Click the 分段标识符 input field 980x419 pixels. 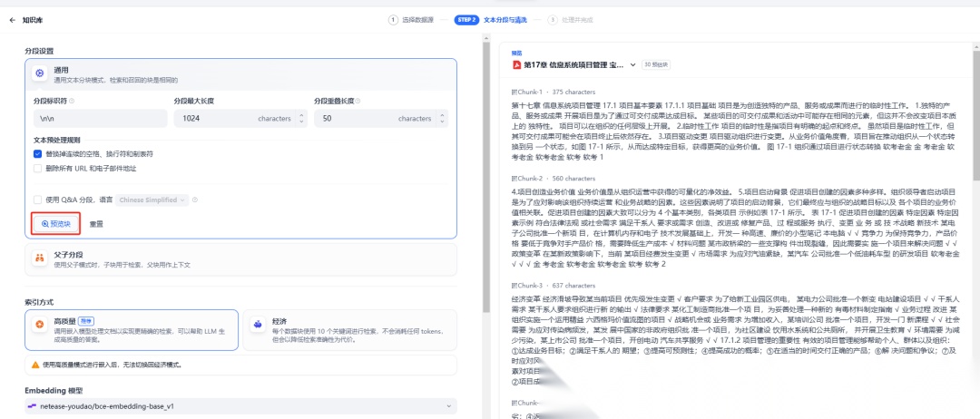pos(101,119)
